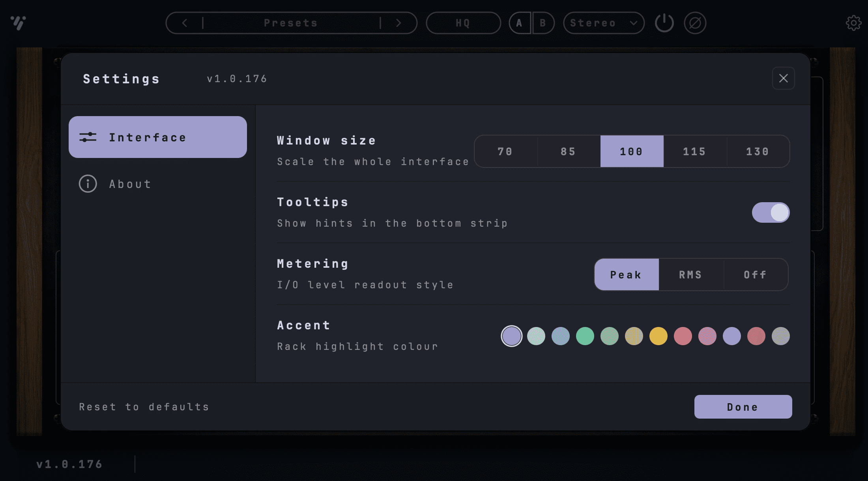Screen dimensions: 868x481
Task: Pick the solid green accent swatch
Action: (x=585, y=336)
